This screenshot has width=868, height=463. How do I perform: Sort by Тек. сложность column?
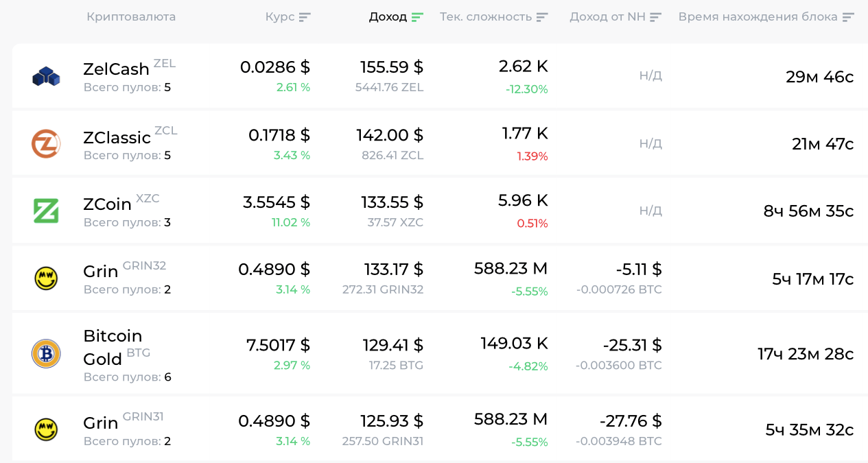coord(542,17)
